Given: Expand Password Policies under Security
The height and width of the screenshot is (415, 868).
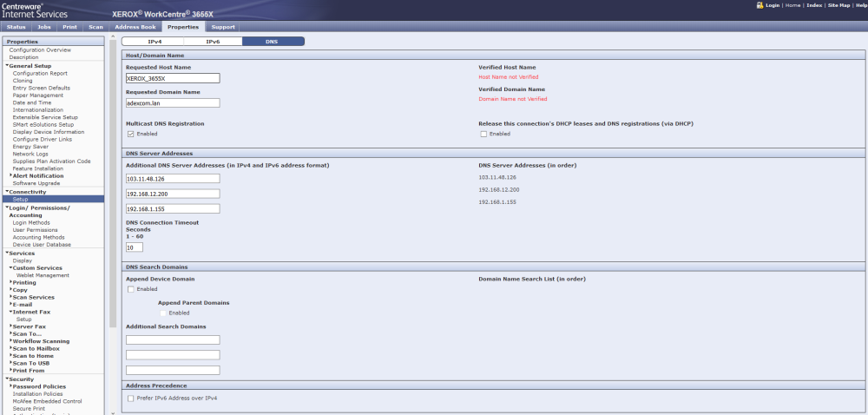Looking at the screenshot, I should tap(11, 386).
